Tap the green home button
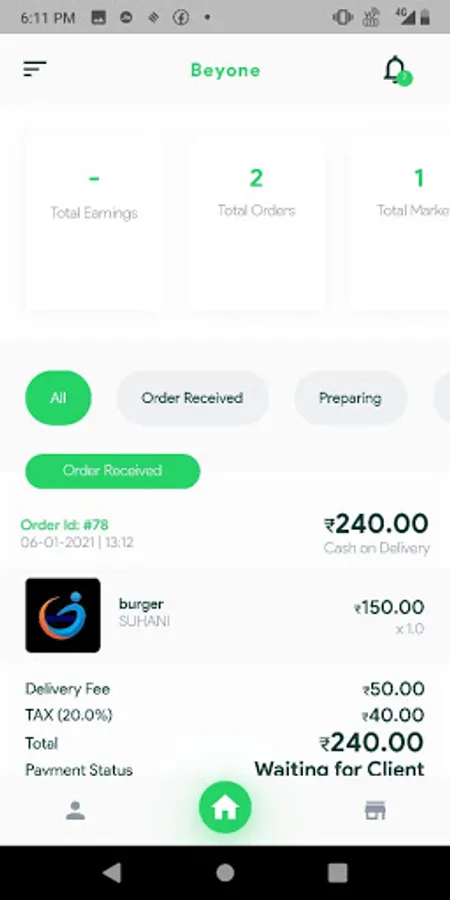Screen dimensions: 450x900 pos(225,808)
